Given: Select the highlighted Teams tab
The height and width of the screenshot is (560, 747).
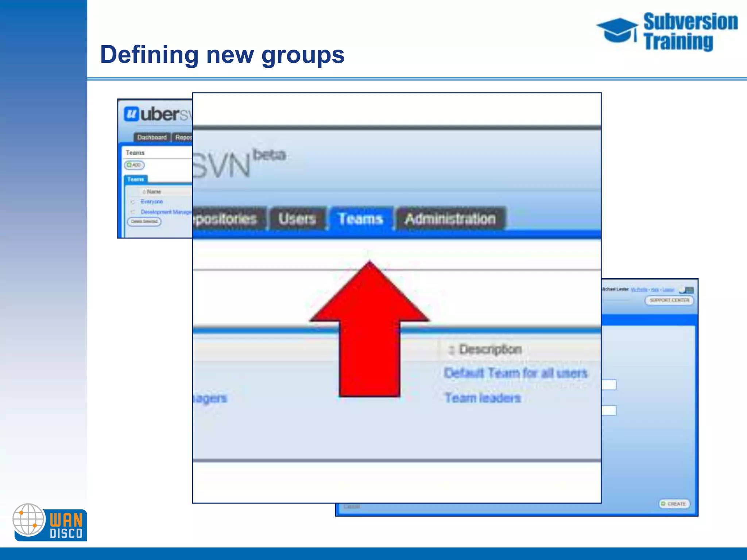Looking at the screenshot, I should click(361, 219).
